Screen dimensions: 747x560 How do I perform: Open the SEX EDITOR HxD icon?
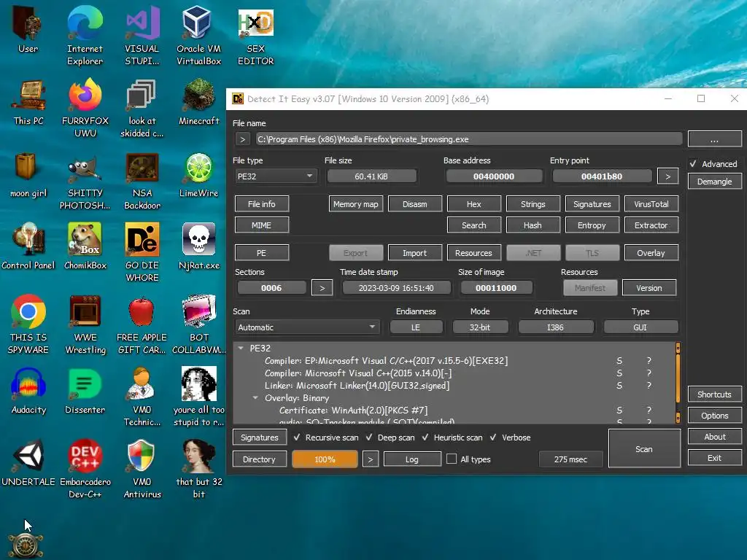point(255,36)
